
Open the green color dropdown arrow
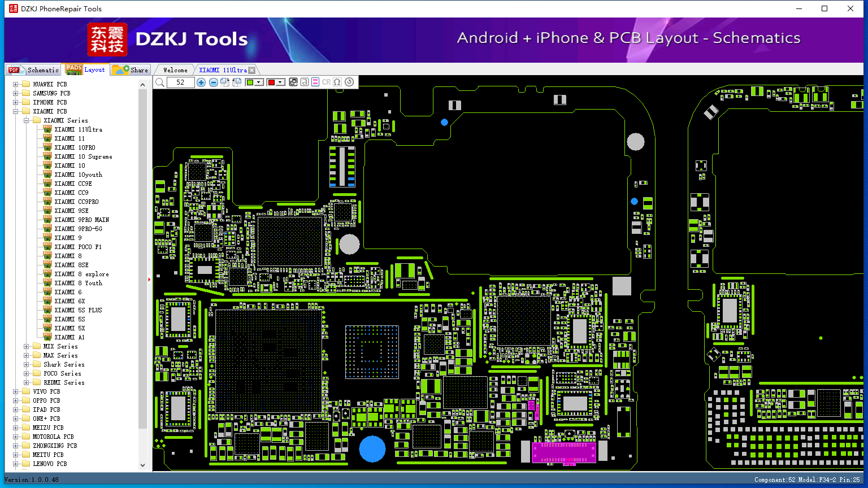[x=259, y=82]
